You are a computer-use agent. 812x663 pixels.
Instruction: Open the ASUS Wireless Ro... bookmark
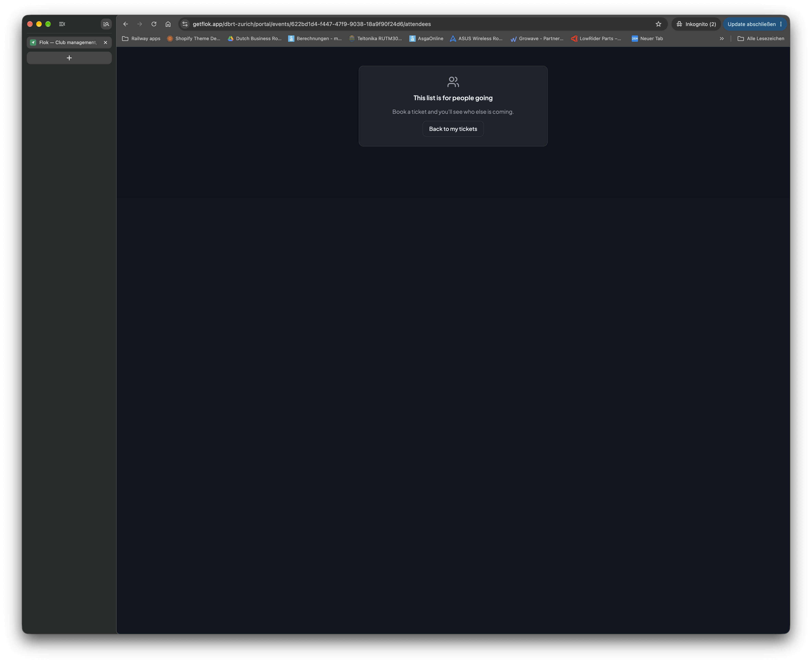tap(476, 39)
